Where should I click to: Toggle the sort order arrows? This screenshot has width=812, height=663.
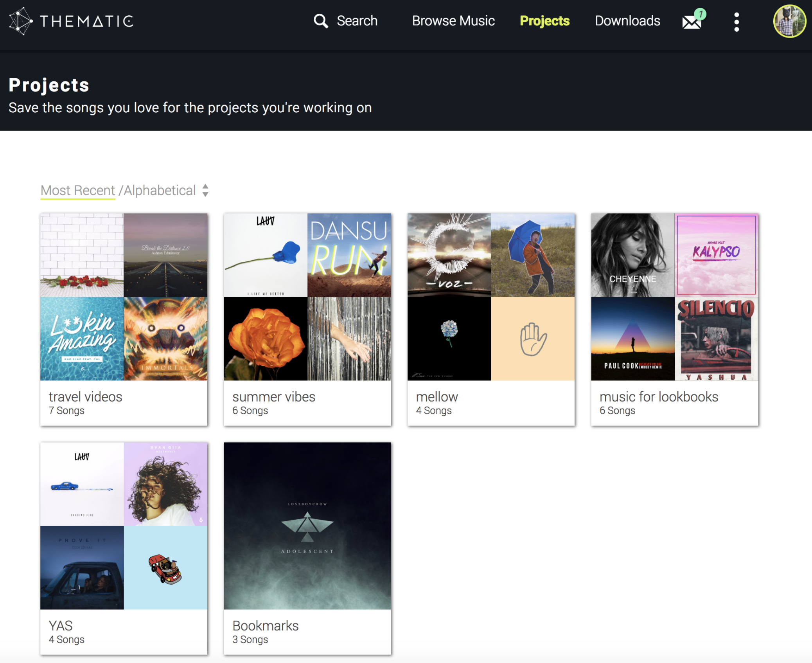click(205, 191)
